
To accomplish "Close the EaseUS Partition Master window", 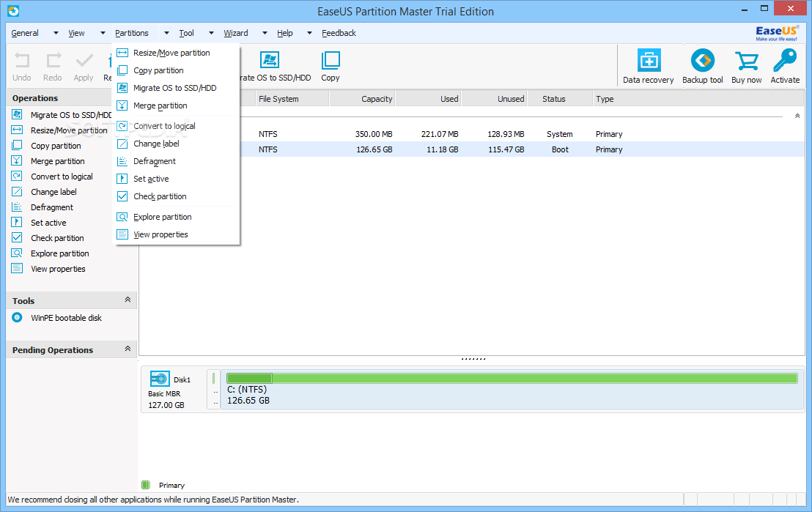I will (x=790, y=8).
